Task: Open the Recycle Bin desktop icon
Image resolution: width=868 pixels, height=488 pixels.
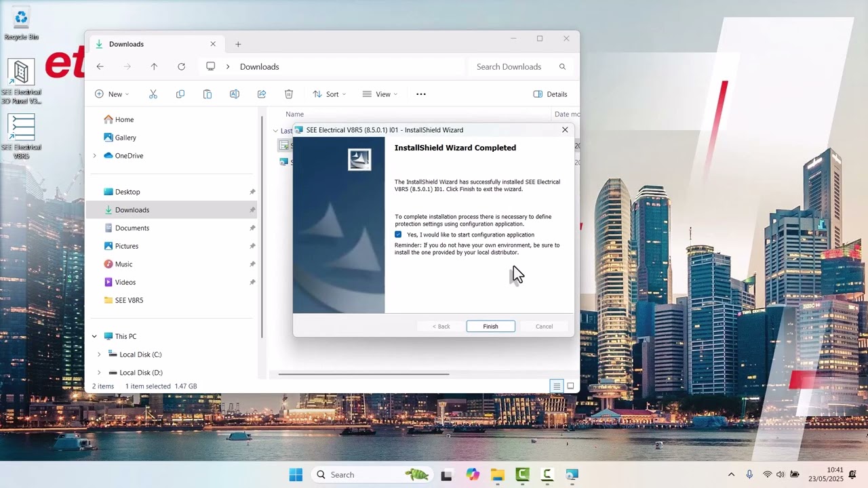Action: [21, 24]
